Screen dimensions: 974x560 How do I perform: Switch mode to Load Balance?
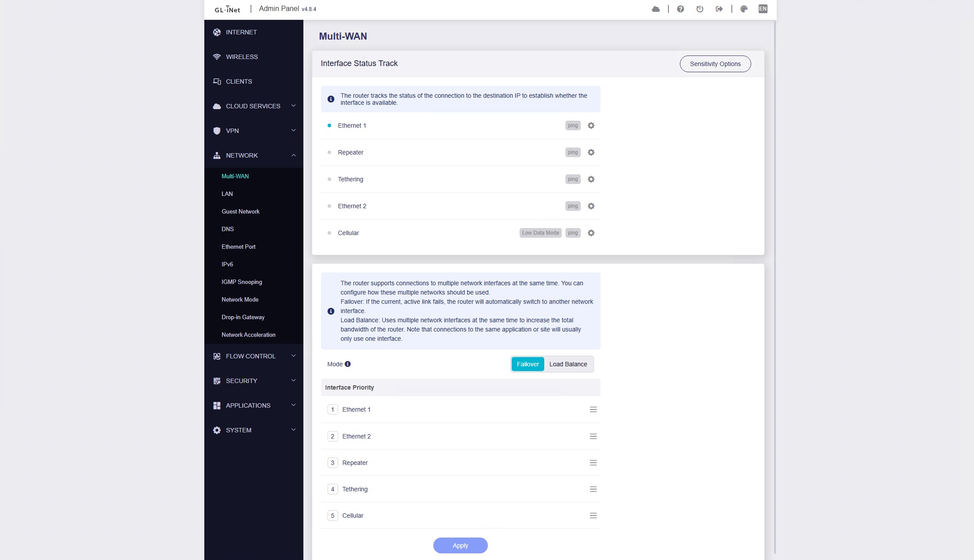point(568,364)
